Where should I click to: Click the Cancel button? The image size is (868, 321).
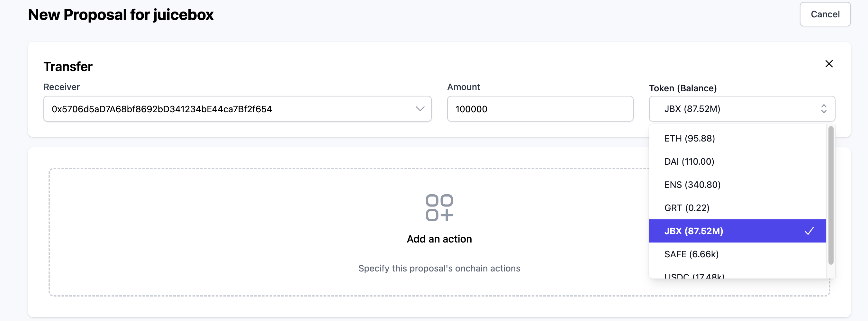point(825,14)
